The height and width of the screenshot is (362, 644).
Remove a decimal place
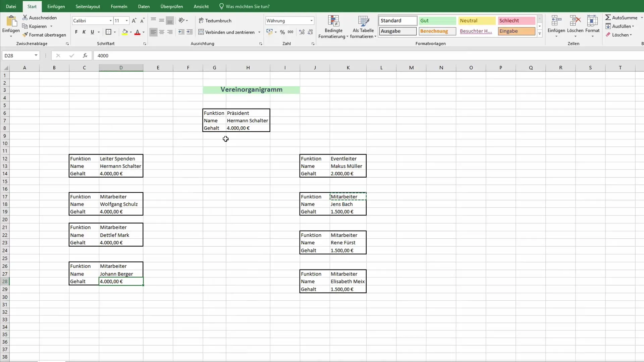(310, 32)
